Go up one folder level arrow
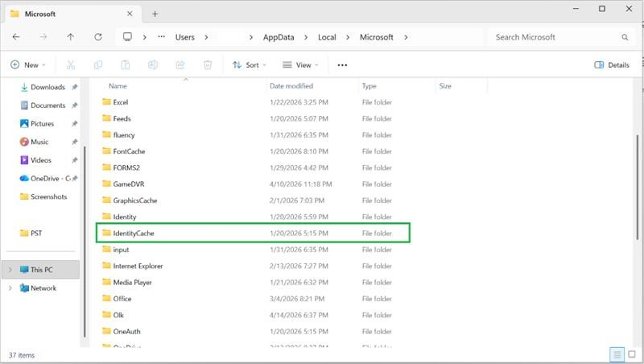This screenshot has width=644, height=364. coord(71,37)
